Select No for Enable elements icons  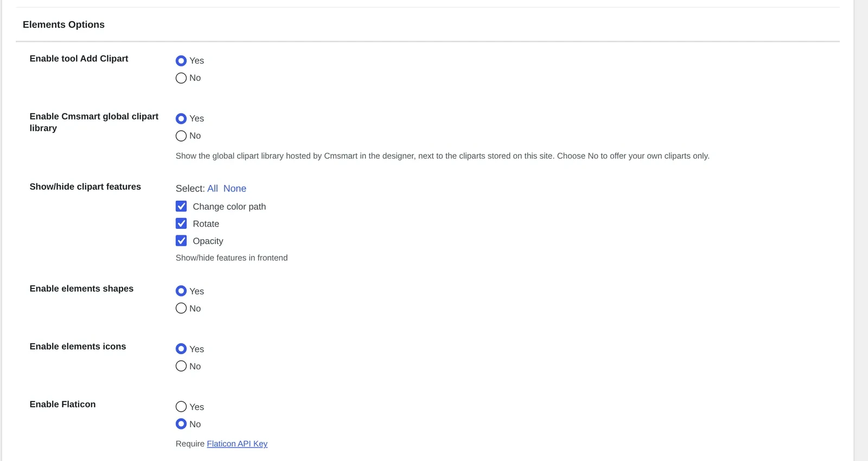181,367
